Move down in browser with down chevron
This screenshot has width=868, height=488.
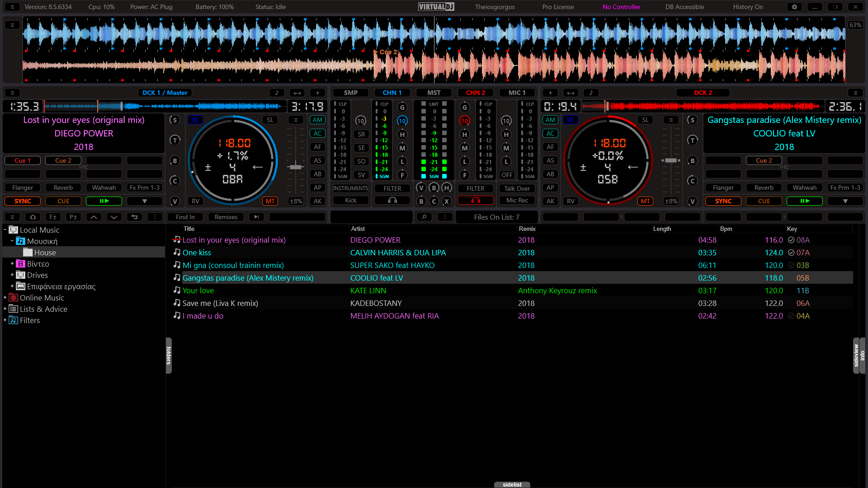coord(114,217)
